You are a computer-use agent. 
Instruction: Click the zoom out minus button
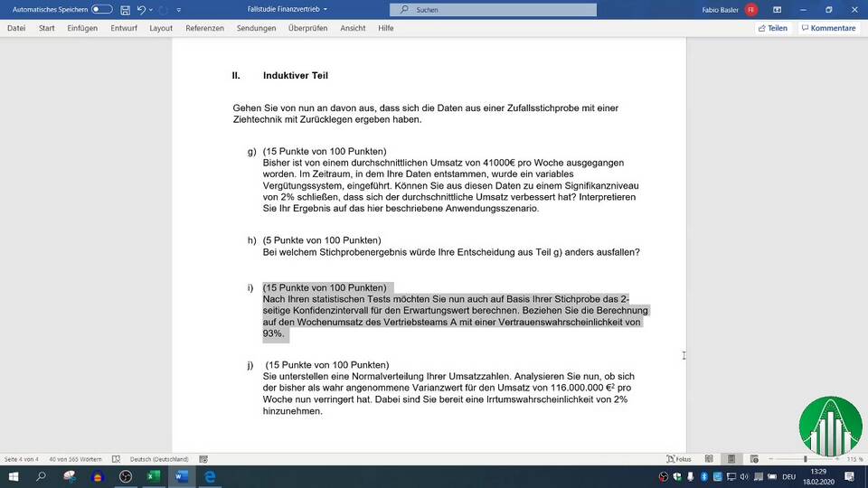[x=770, y=459]
